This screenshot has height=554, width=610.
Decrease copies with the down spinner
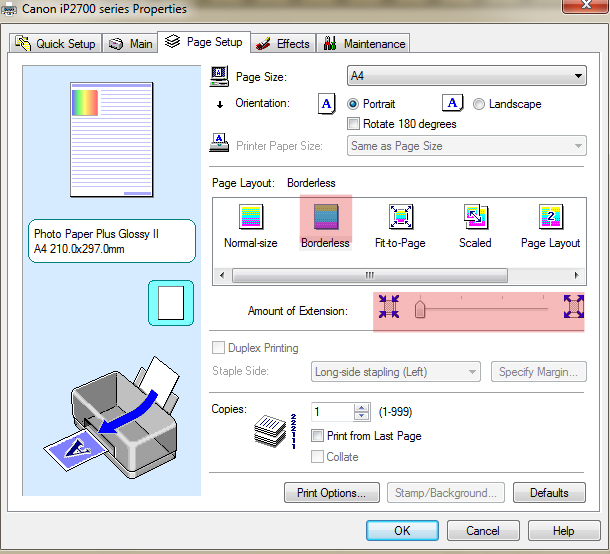point(362,416)
